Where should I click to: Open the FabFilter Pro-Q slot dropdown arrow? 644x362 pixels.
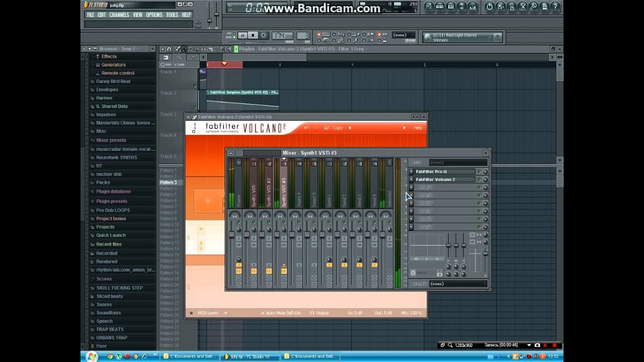coord(411,171)
